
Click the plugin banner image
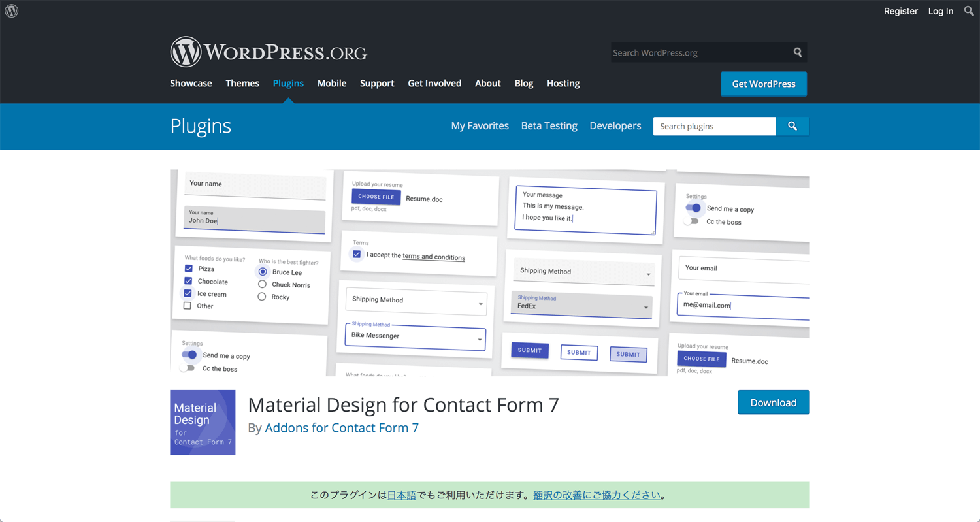pos(490,272)
